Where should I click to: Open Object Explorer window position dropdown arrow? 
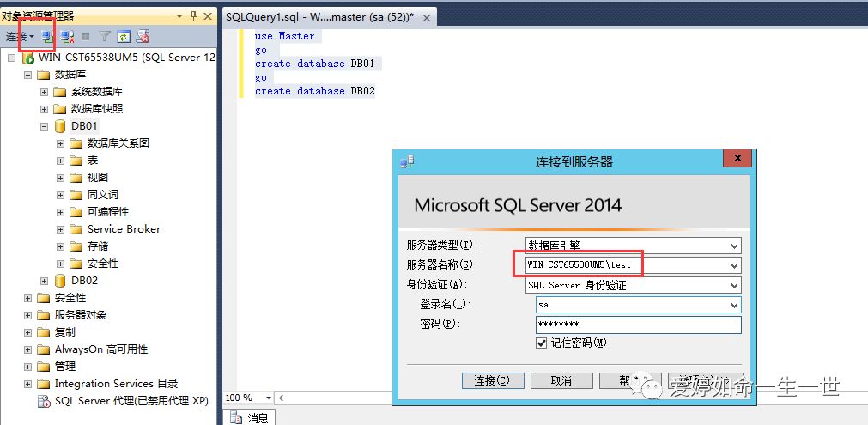coord(179,16)
